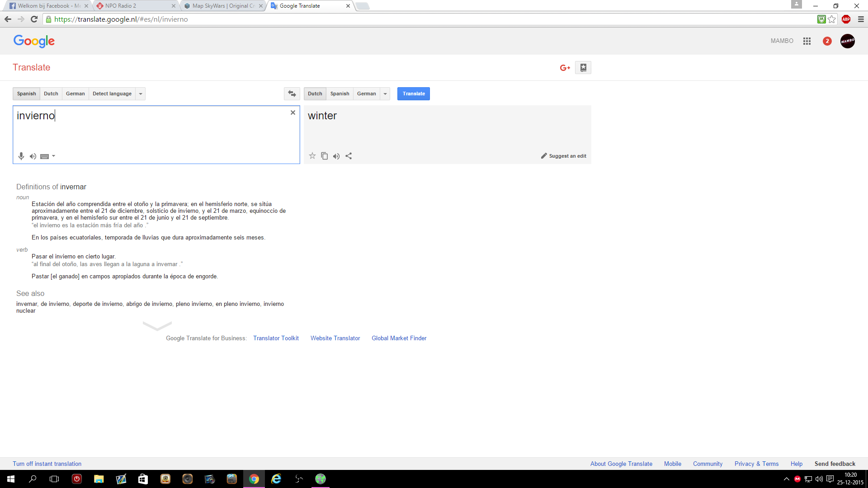
Task: Click 'deporte de invierno' in See also
Action: coord(98,304)
